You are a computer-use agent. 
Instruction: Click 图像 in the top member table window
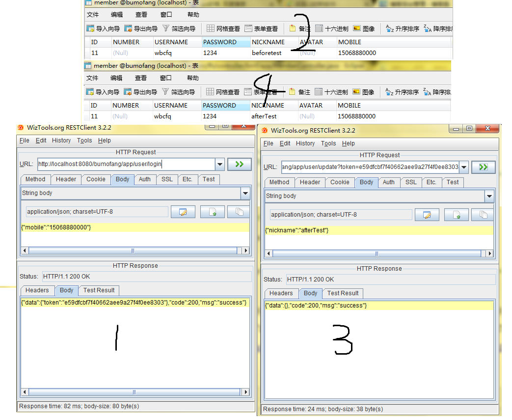[364, 29]
